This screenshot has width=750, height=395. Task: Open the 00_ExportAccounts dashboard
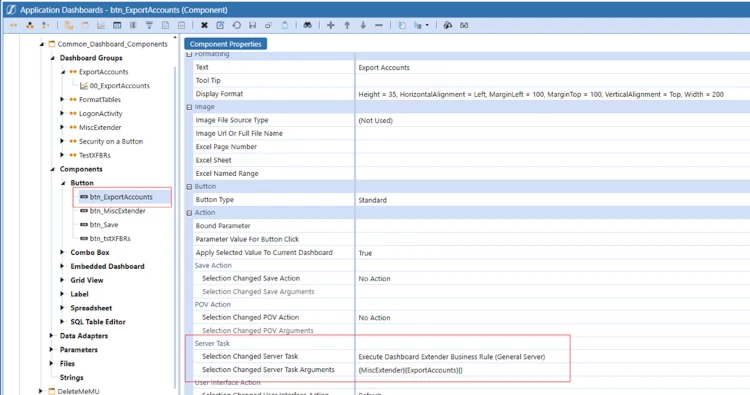tap(120, 86)
